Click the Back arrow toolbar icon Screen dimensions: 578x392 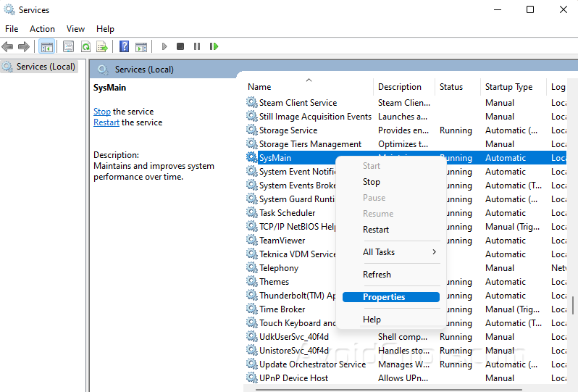8,46
